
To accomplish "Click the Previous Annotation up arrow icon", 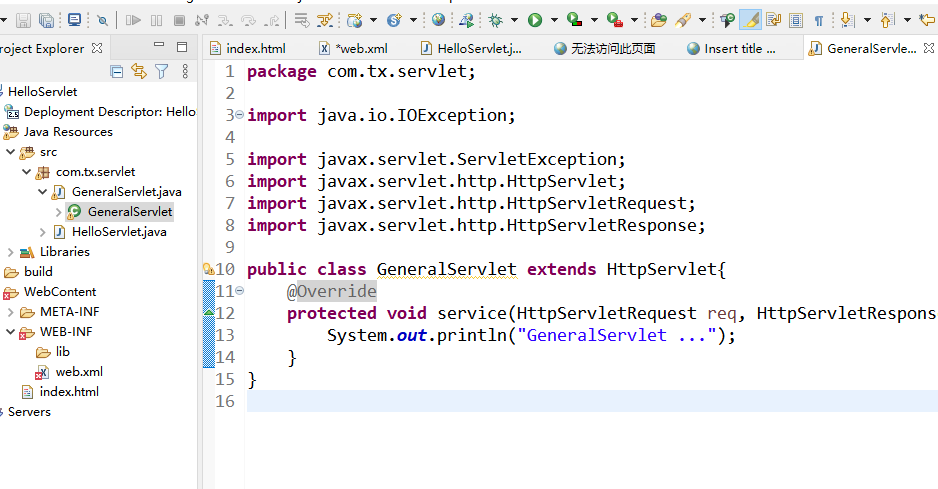I will 887,20.
